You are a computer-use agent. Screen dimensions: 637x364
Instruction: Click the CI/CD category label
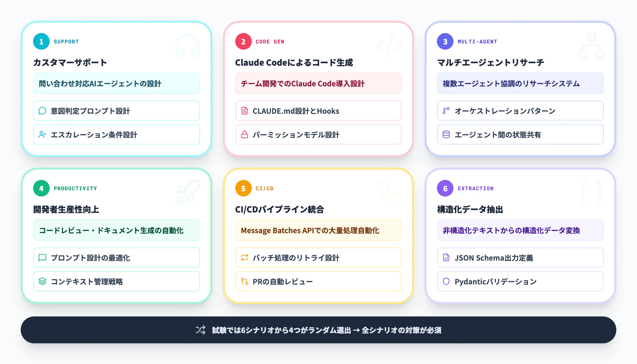coord(264,188)
